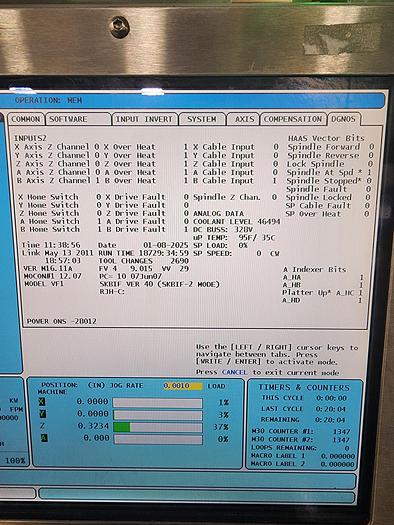Click the X Drive Fault entry

[147, 197]
